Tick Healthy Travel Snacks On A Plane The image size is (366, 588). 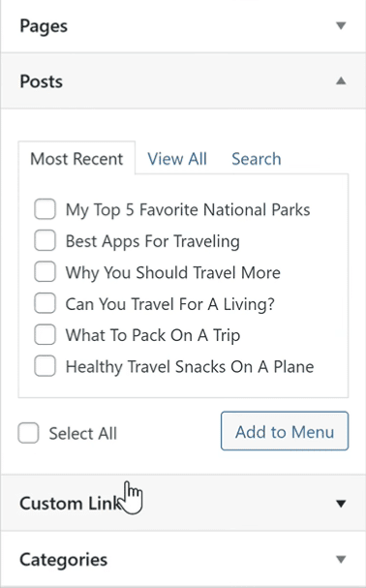click(45, 366)
